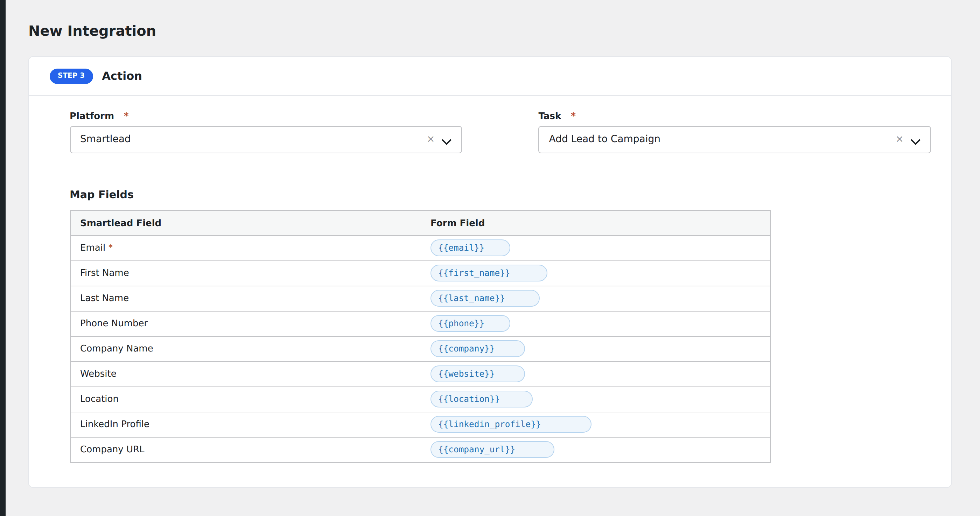This screenshot has width=980, height=516.
Task: Click the Action step heading
Action: coord(122,76)
